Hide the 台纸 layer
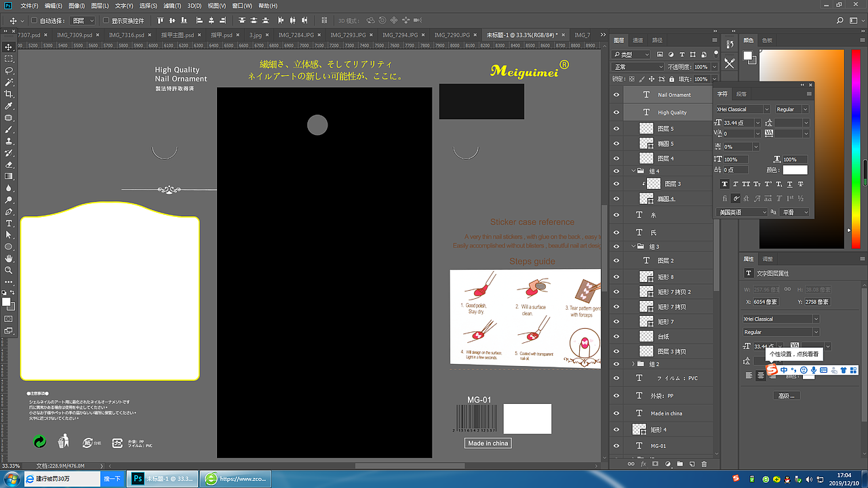Viewport: 868px width, 488px height. (616, 336)
